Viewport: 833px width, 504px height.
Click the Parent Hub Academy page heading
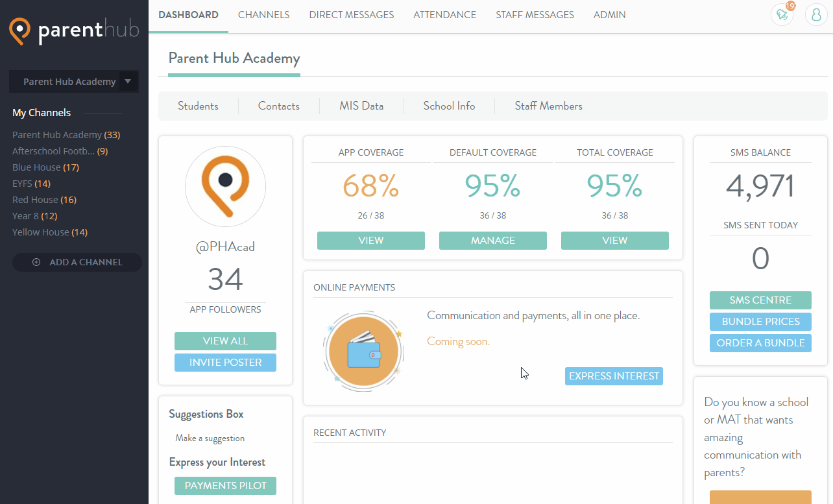[x=234, y=58]
